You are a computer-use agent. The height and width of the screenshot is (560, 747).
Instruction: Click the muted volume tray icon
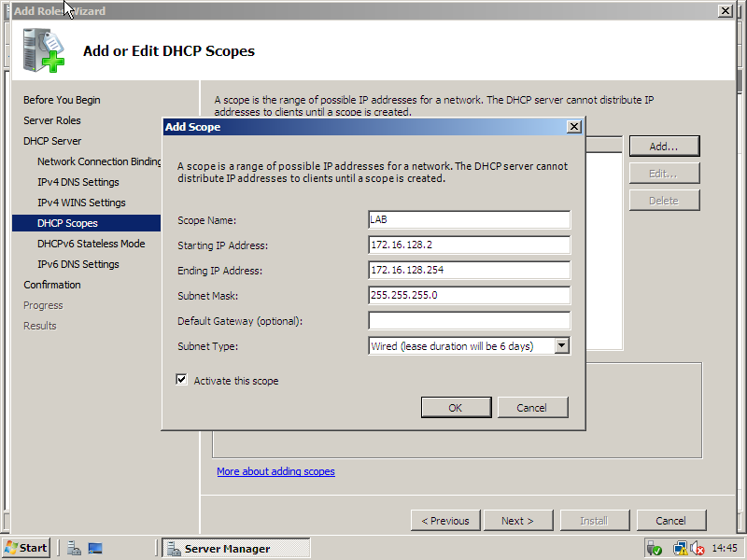697,548
